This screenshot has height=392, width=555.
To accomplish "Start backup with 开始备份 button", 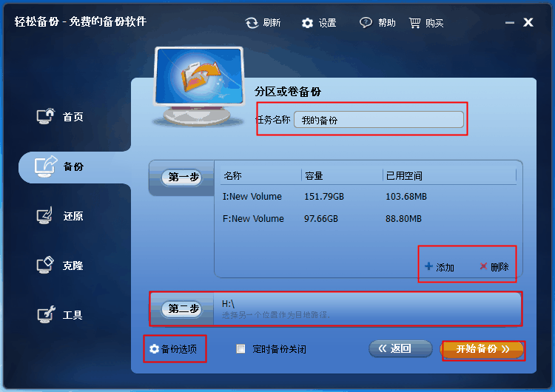I will 482,349.
